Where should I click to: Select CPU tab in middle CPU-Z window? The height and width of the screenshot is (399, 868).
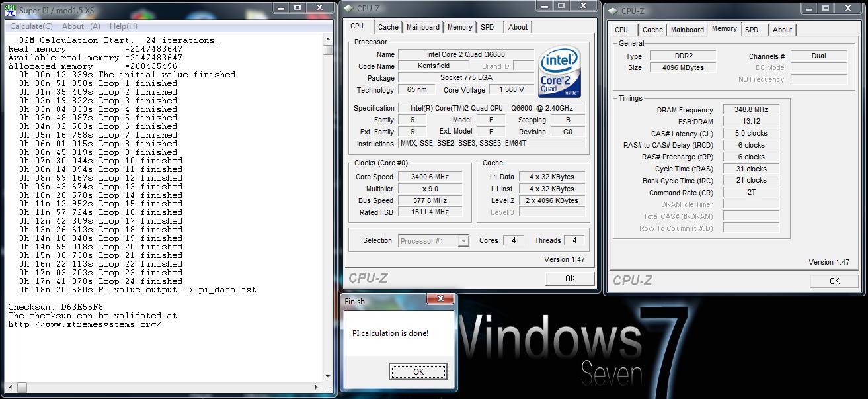click(357, 26)
